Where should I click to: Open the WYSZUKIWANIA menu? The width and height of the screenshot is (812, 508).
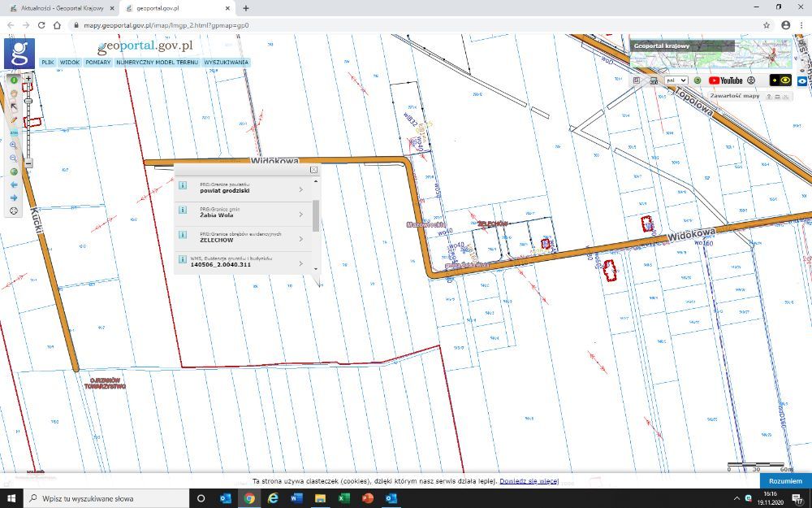[226, 62]
